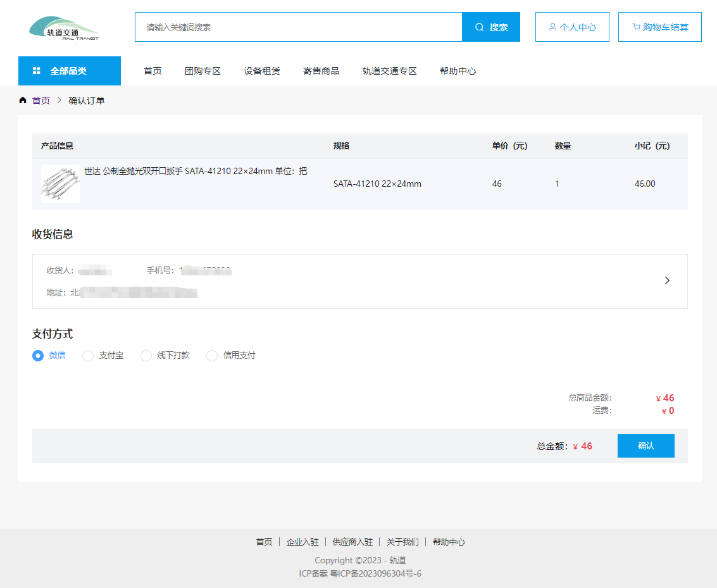Select 微信 payment option

point(39,356)
